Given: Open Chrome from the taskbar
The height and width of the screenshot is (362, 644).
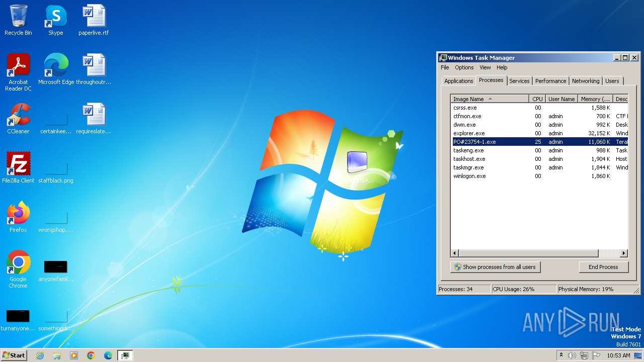Looking at the screenshot, I should pos(91,355).
